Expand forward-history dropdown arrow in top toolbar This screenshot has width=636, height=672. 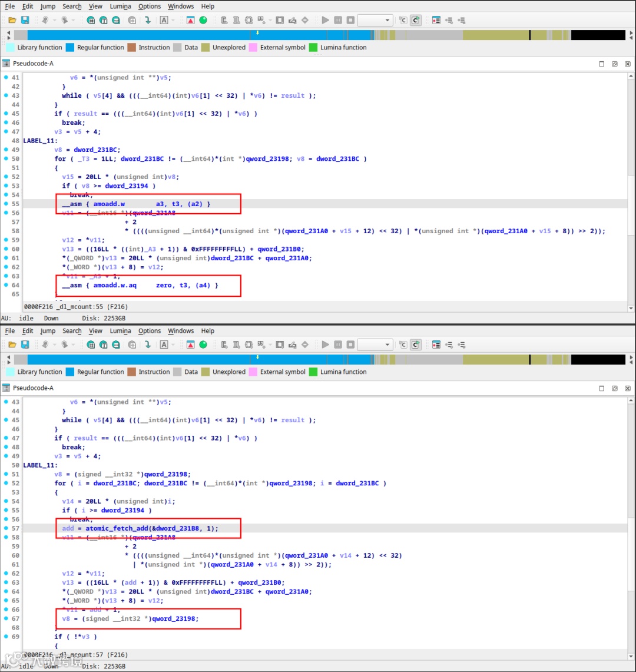pos(73,20)
